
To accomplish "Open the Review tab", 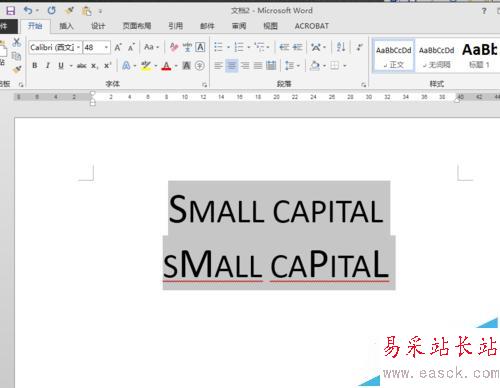I will tap(239, 26).
